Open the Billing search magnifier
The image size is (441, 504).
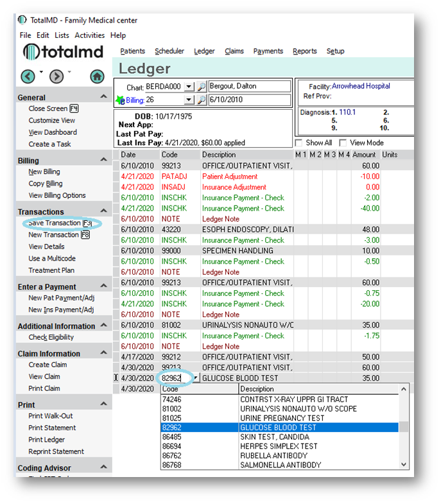pyautogui.click(x=201, y=100)
